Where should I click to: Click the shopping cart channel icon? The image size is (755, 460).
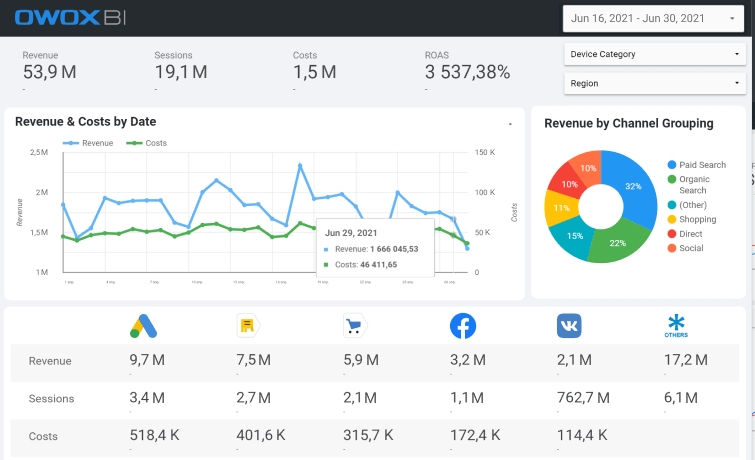[x=355, y=326]
